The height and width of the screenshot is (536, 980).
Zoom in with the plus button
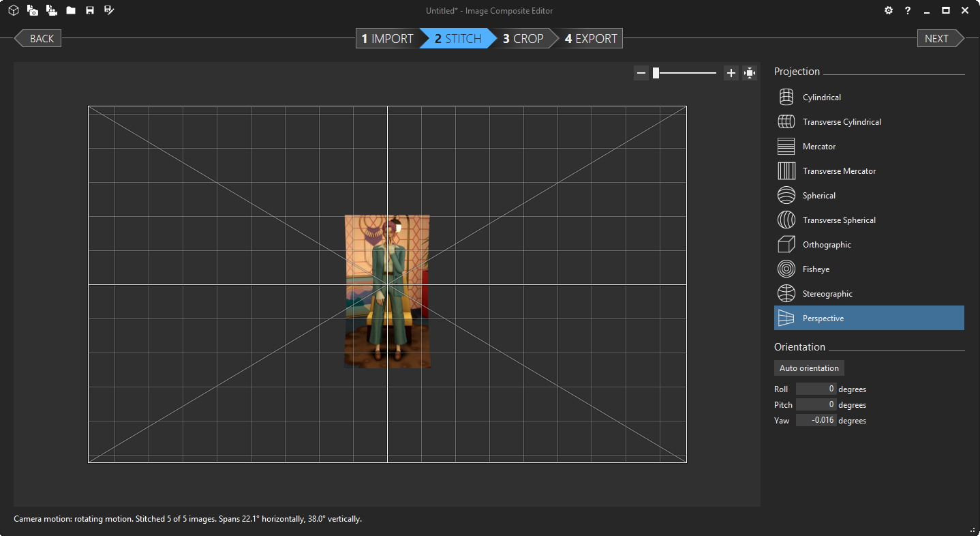(731, 73)
